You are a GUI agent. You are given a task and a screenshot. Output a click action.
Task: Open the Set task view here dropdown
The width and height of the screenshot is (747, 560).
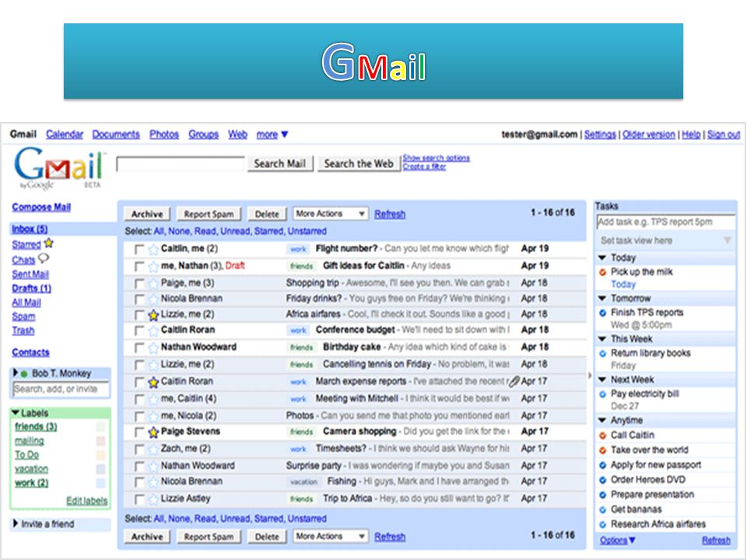665,240
